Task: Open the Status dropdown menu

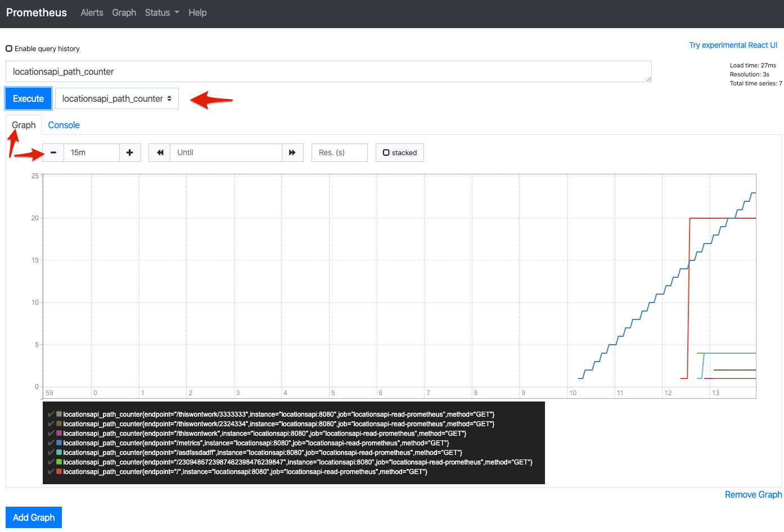Action: (x=161, y=12)
